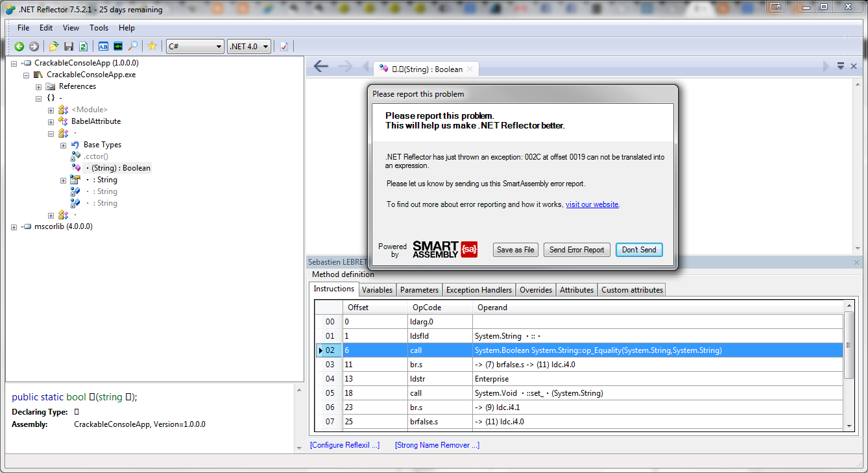Screen dimensions: 868x473
Task: Open Search with the magnifying glass icon
Action: [132, 46]
